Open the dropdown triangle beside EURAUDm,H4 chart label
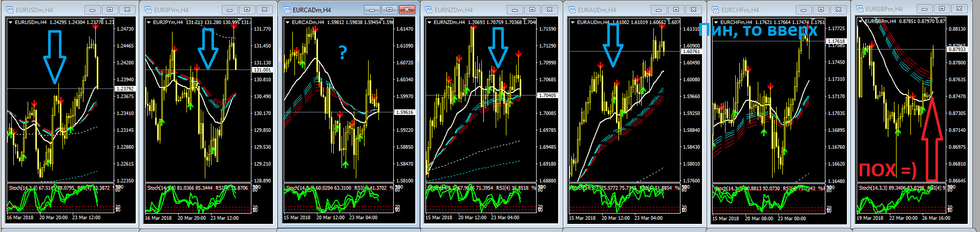This screenshot has width=980, height=232. tap(572, 22)
